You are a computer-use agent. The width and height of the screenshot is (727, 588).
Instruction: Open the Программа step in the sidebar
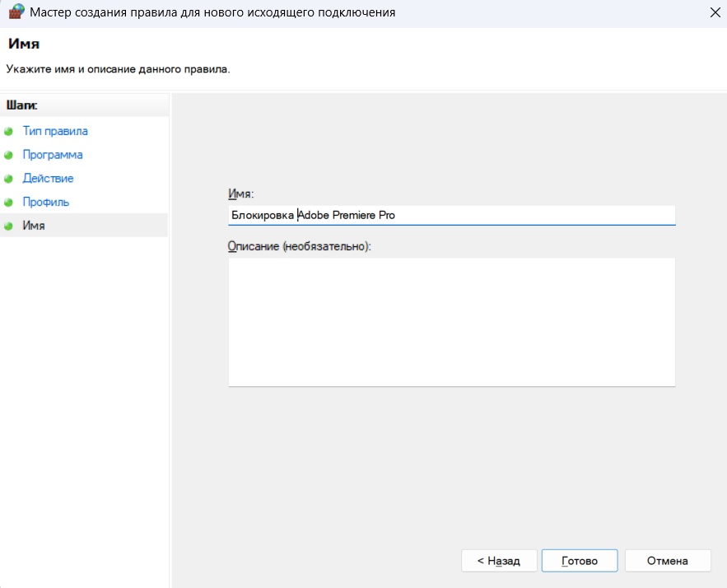coord(53,155)
